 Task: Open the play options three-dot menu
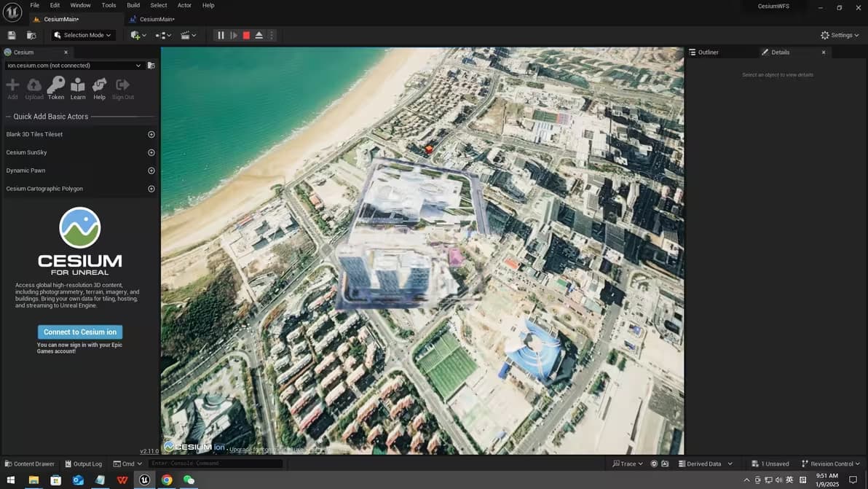pos(271,35)
